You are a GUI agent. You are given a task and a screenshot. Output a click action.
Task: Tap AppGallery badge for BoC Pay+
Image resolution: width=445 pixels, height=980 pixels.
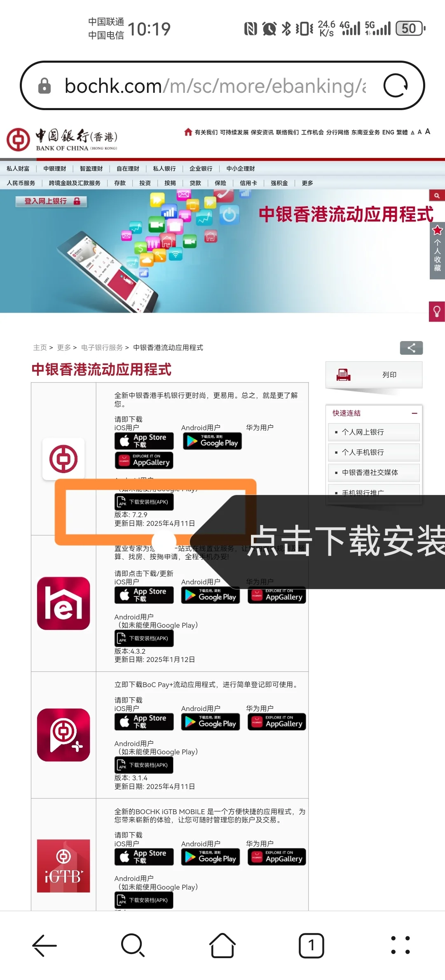pyautogui.click(x=277, y=722)
